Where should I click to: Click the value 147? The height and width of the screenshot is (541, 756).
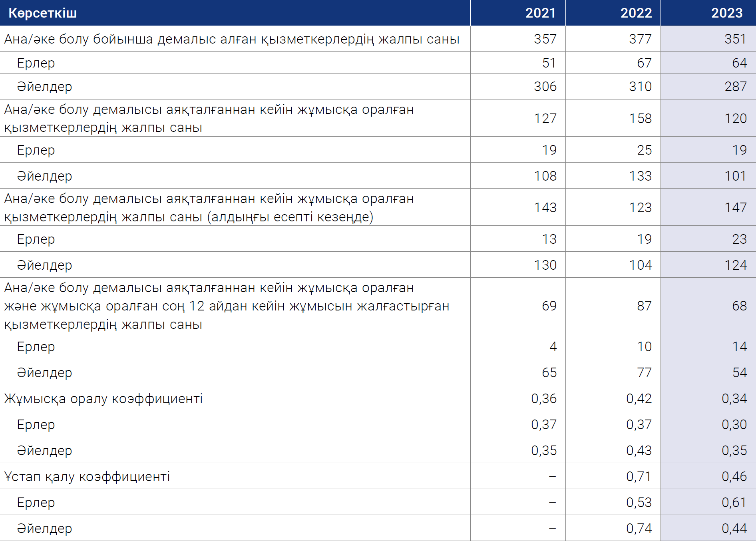coord(735,208)
